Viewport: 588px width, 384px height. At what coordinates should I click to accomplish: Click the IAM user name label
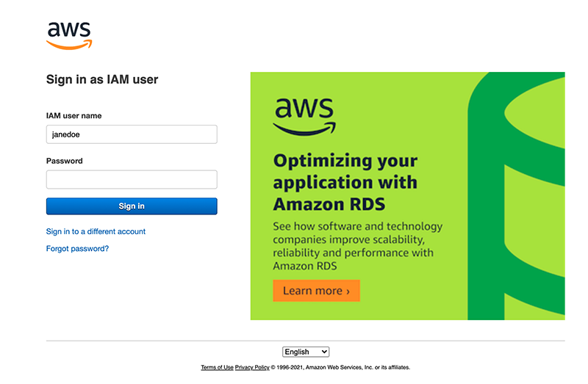click(x=73, y=116)
